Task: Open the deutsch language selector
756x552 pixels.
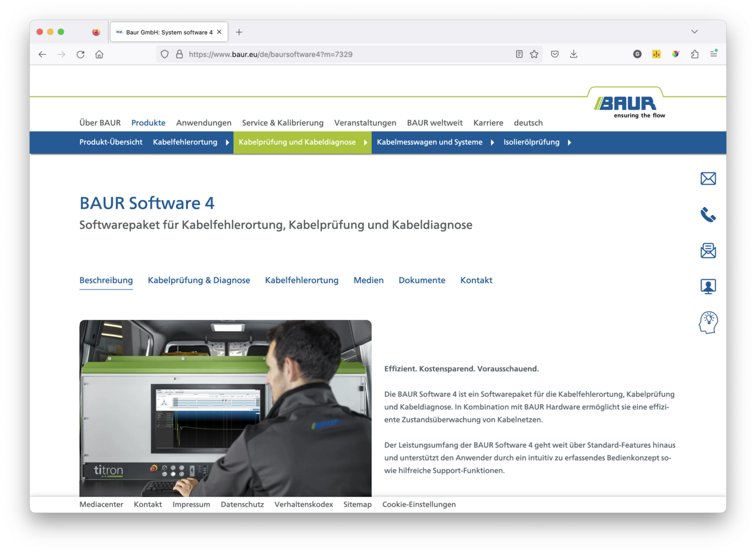Action: 528,123
